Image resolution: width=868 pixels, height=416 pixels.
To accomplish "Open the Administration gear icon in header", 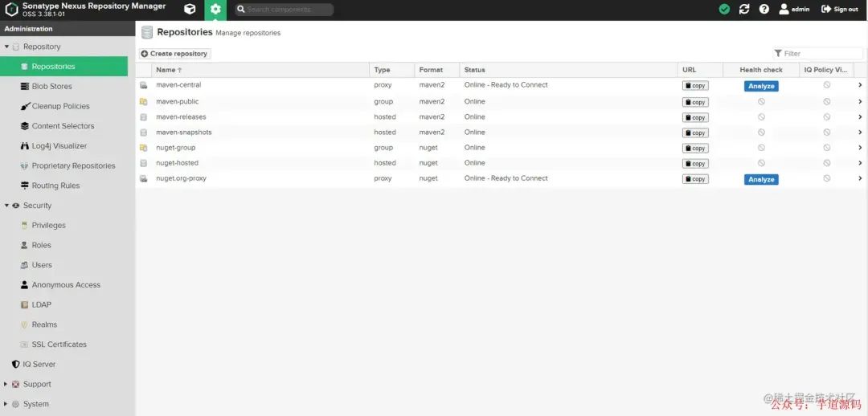I will [215, 10].
